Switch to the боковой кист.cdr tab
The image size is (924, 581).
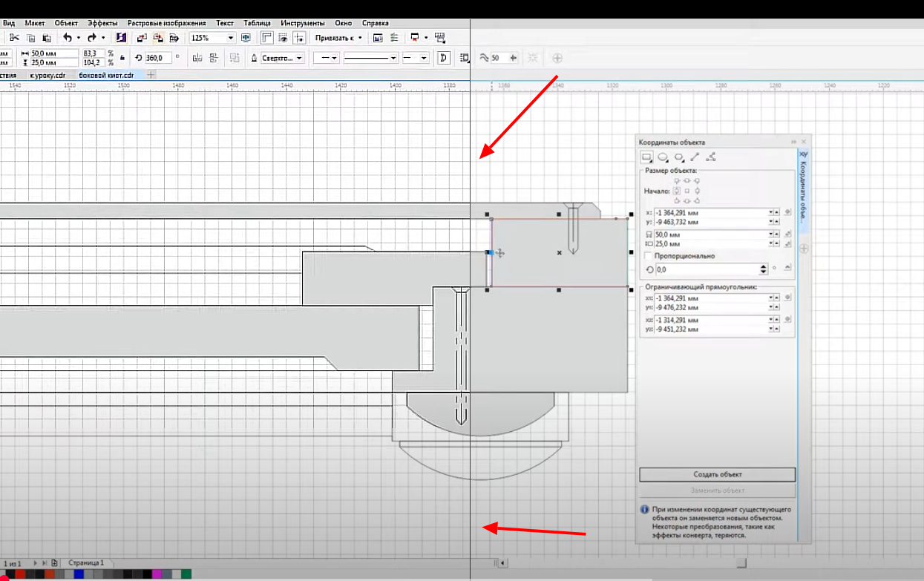click(x=106, y=75)
